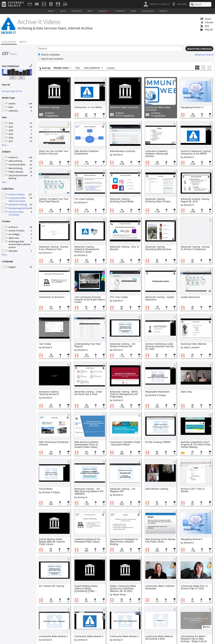Click the heart icon next to Donate
Screen dimensions: 215x644
tap(108, 11)
